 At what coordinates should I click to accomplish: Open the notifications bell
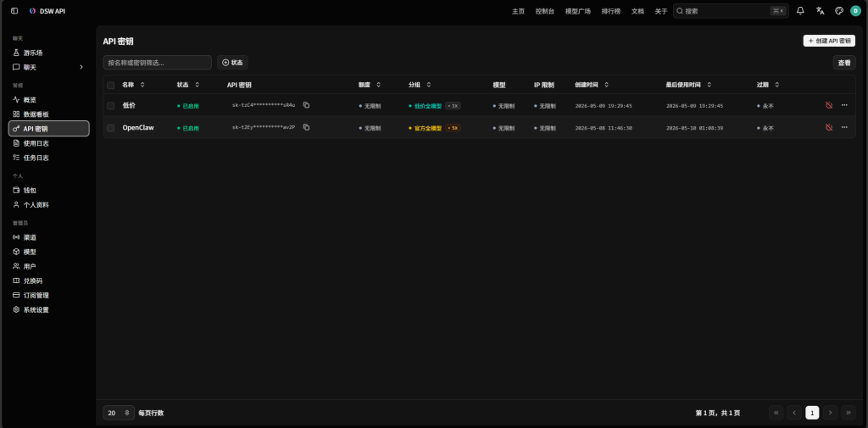(800, 10)
